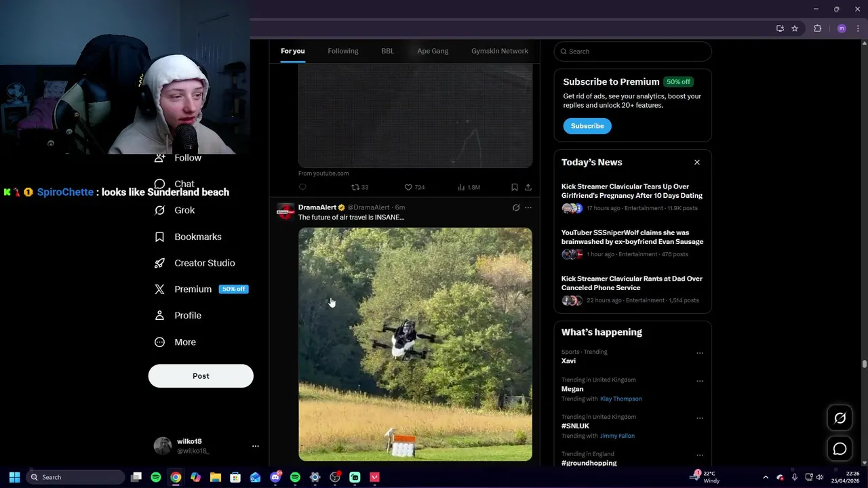Click the X search input field
The width and height of the screenshot is (868, 488).
coord(633,52)
